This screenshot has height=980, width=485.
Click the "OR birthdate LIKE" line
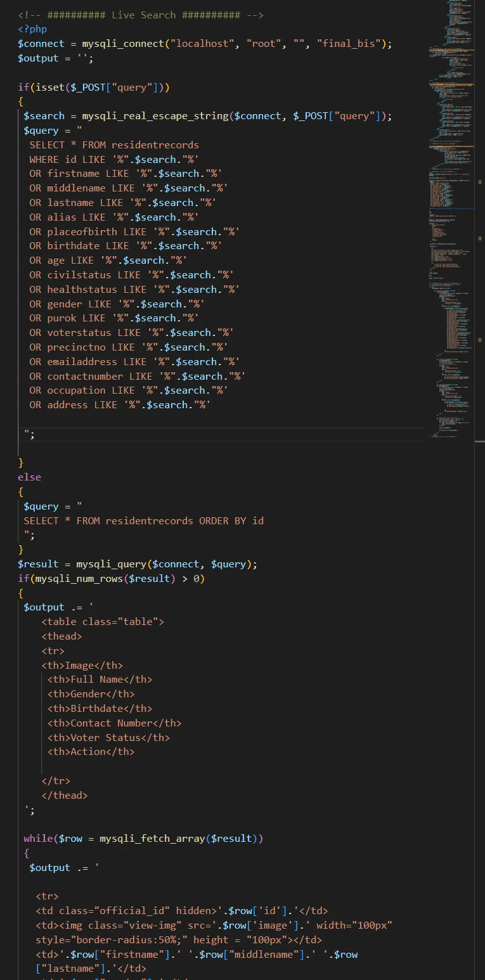(x=126, y=246)
